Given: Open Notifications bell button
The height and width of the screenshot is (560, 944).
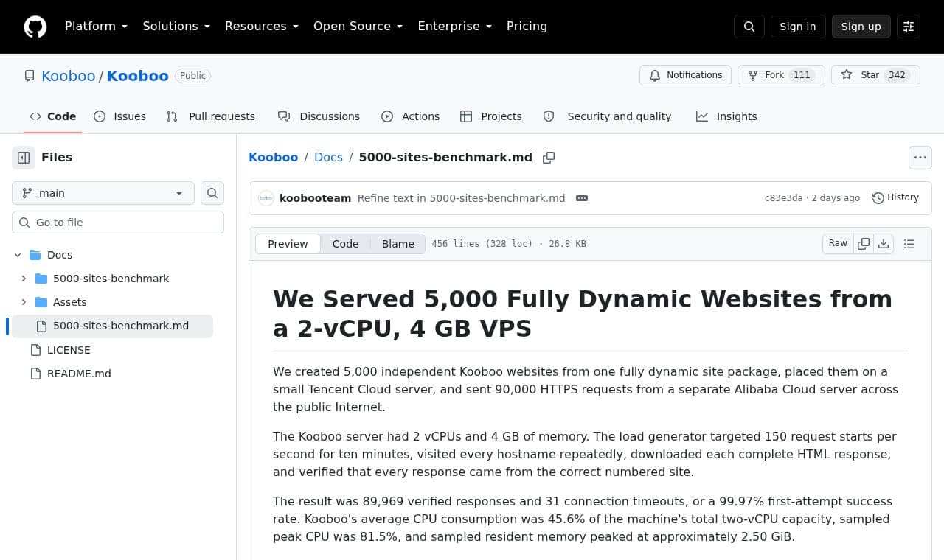Looking at the screenshot, I should 686,75.
